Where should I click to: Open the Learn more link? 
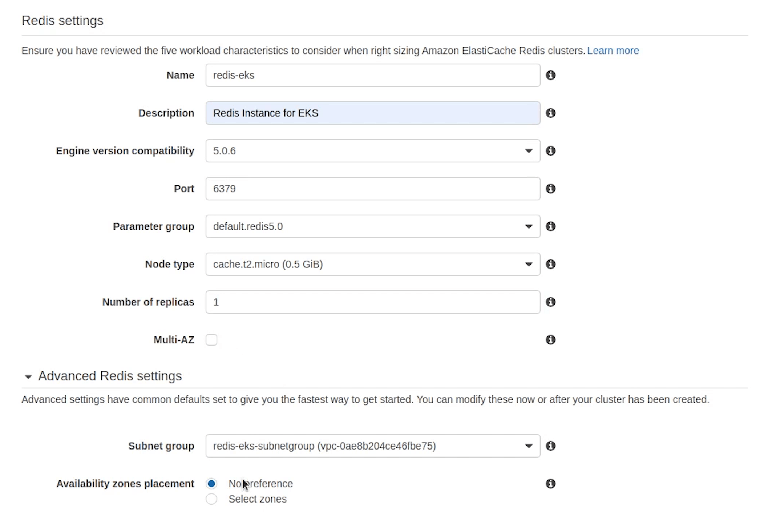tap(613, 51)
